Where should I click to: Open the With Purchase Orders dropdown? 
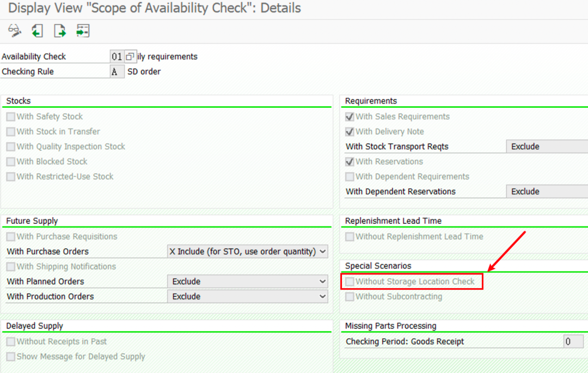pos(248,252)
